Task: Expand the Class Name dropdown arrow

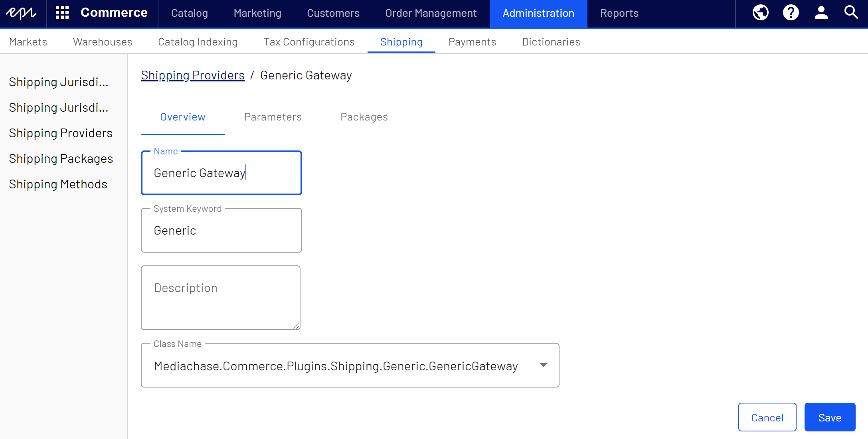Action: pyautogui.click(x=543, y=366)
